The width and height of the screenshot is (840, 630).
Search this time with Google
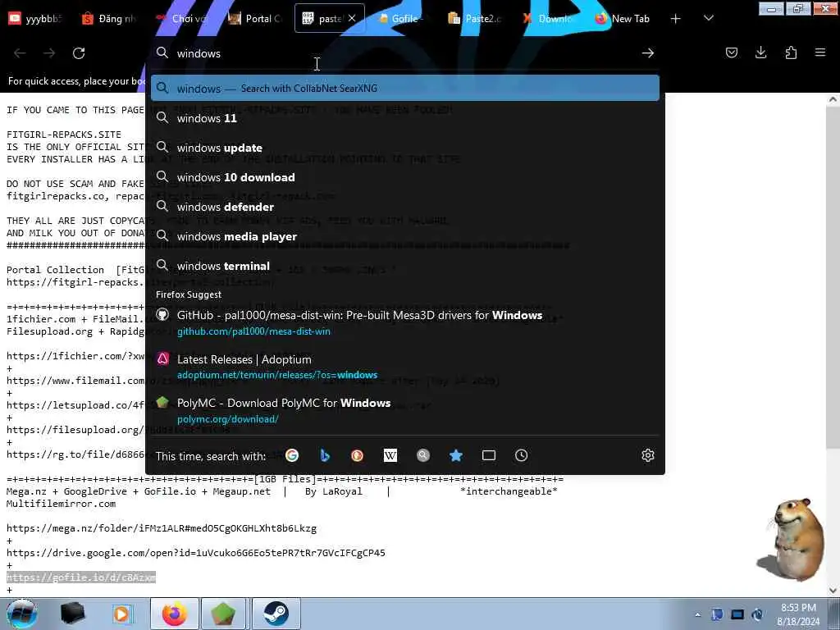pyautogui.click(x=292, y=455)
